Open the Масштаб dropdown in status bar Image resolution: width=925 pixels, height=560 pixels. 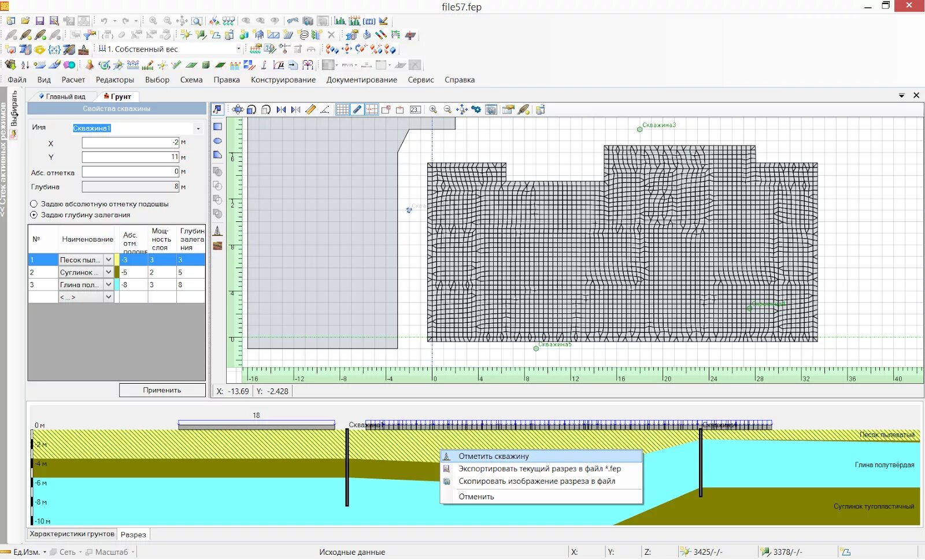click(132, 552)
